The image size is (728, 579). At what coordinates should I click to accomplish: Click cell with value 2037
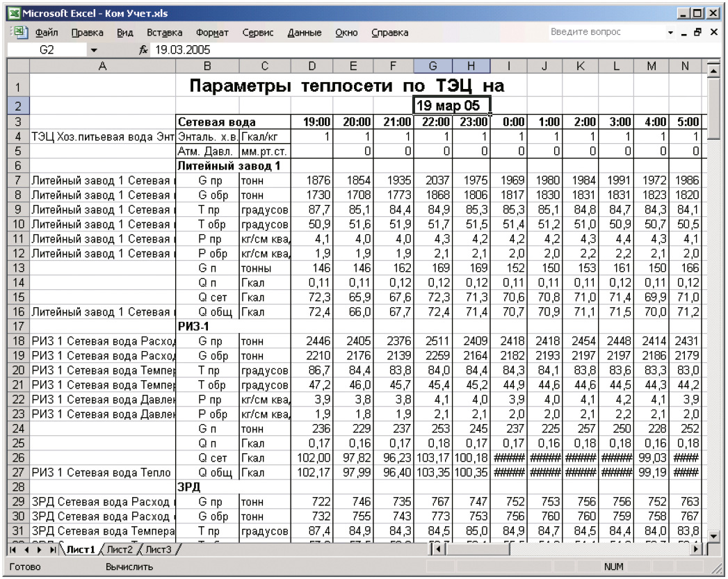(432, 181)
